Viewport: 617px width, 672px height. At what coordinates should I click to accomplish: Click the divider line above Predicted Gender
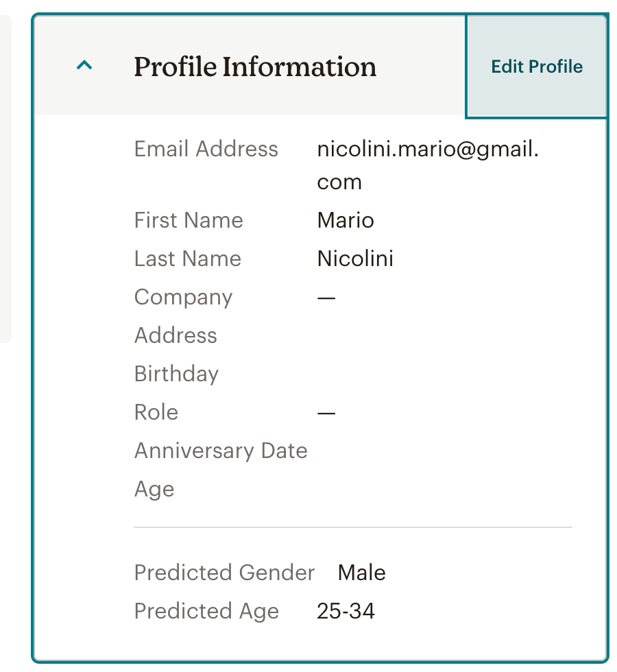pos(352,528)
